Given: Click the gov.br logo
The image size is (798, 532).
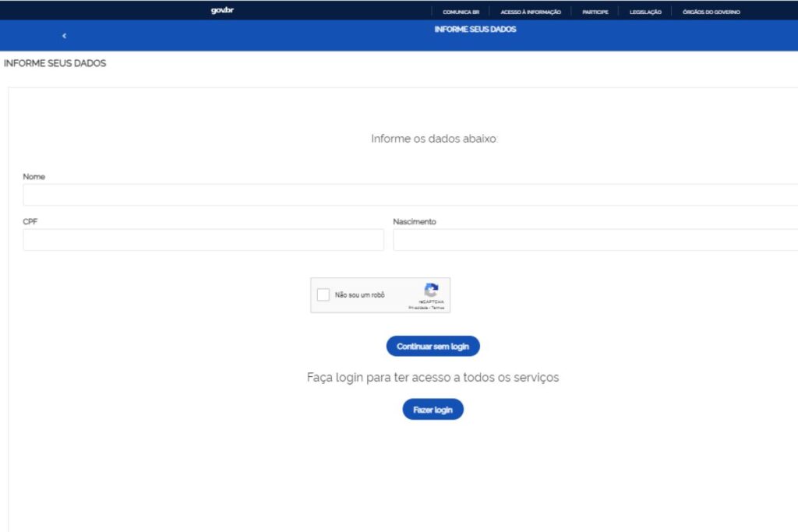Looking at the screenshot, I should [222, 11].
